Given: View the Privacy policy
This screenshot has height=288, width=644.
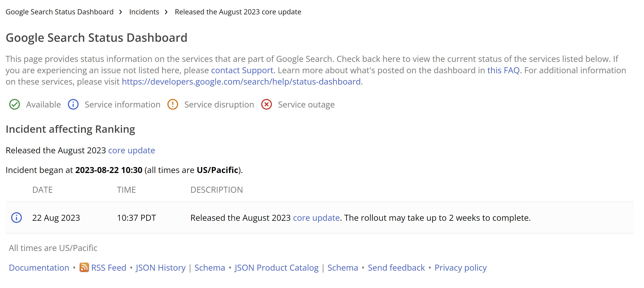Looking at the screenshot, I should point(461,267).
